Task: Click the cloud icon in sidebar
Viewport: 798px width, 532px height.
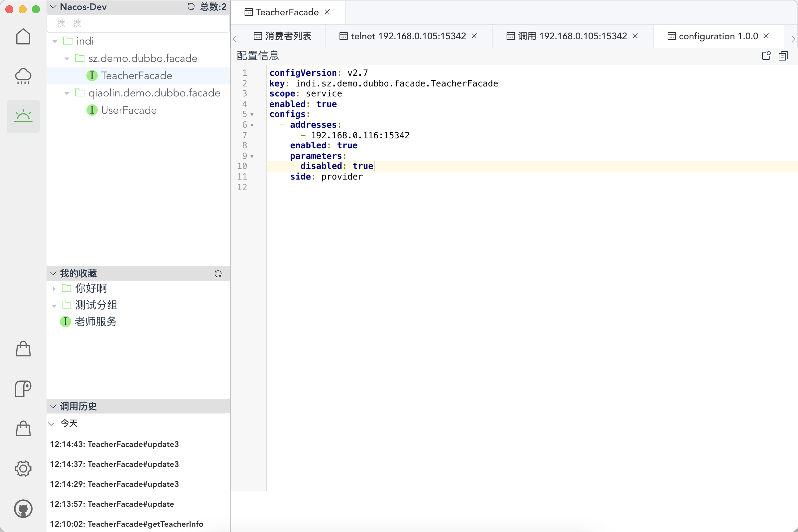Action: coord(23,76)
